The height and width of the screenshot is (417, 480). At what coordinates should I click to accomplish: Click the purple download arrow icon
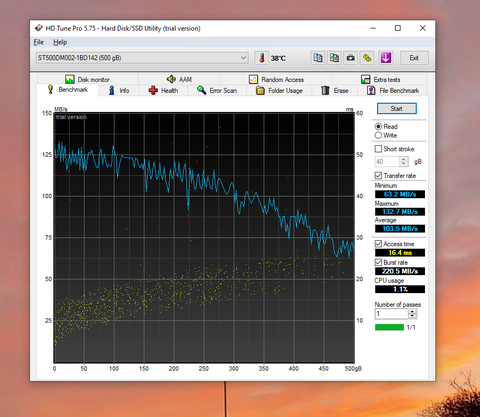385,58
